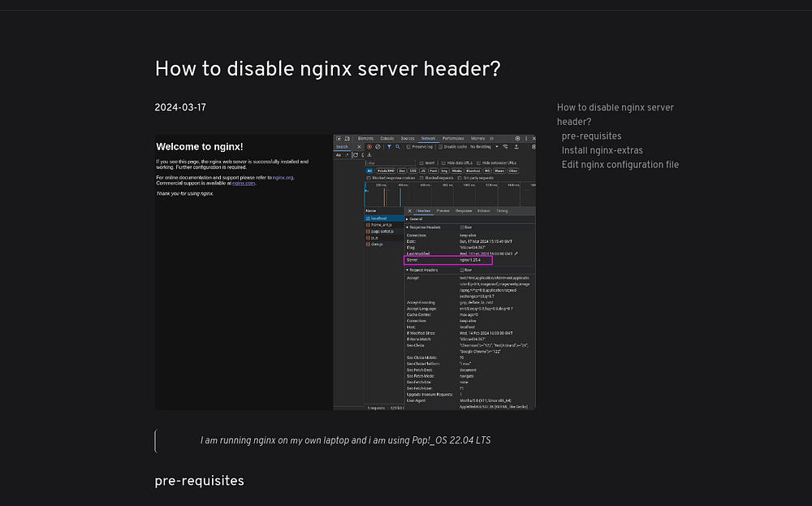812x506 pixels.
Task: Open the top contents link How to disable nginx server header?
Action: (615, 115)
